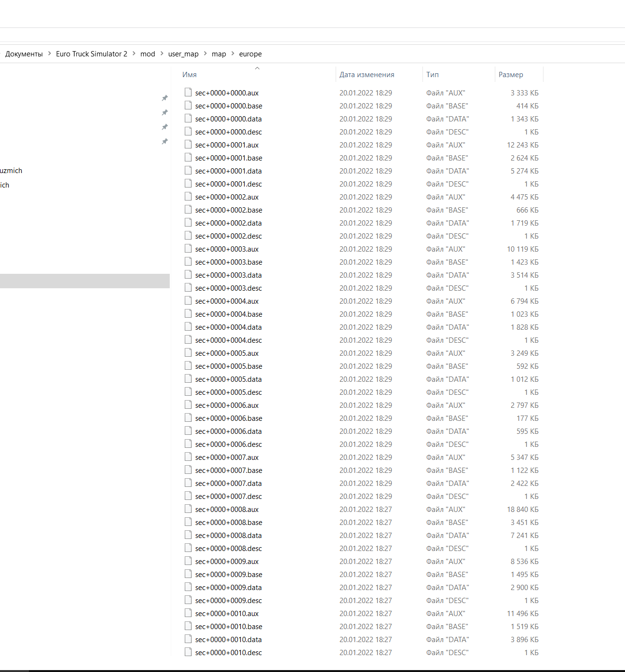Click file icon of sec+0000+0005.desc
This screenshot has height=672, width=625.
(x=188, y=391)
